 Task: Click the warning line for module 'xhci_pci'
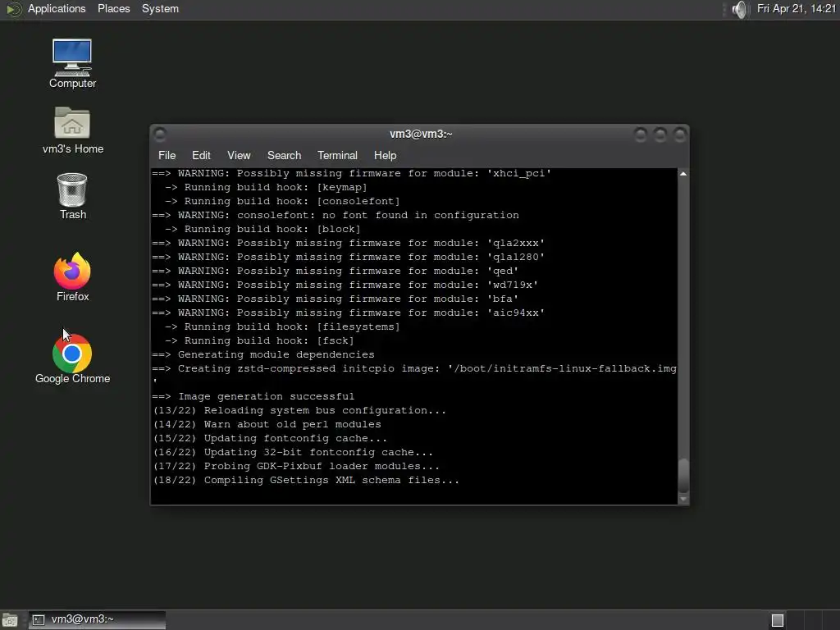click(x=351, y=174)
